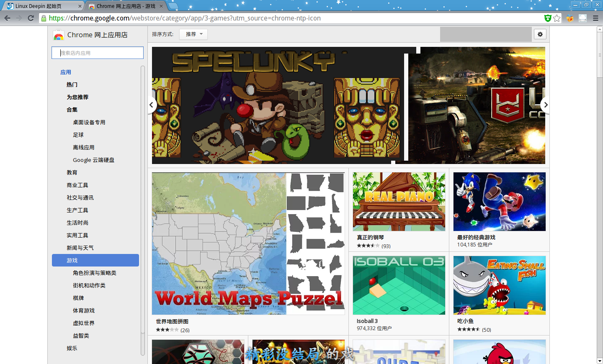The image size is (603, 364).
Task: Click the 吃小鱼 app title
Action: 465,321
